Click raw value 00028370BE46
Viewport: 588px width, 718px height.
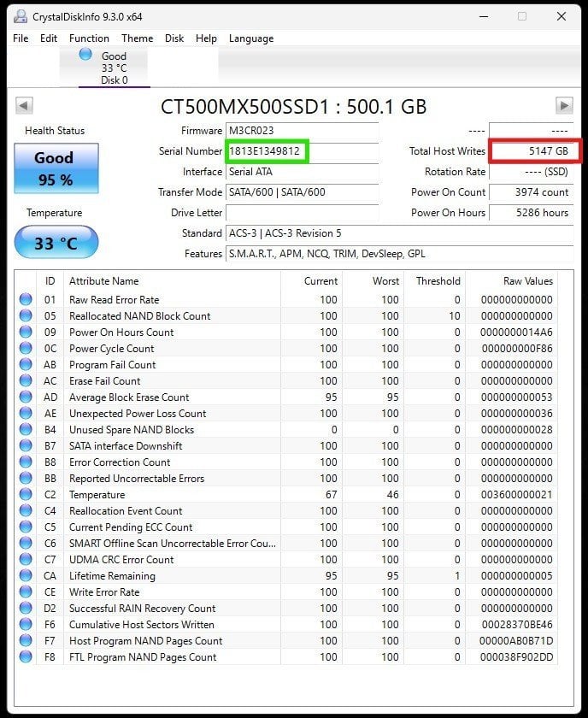(x=516, y=625)
